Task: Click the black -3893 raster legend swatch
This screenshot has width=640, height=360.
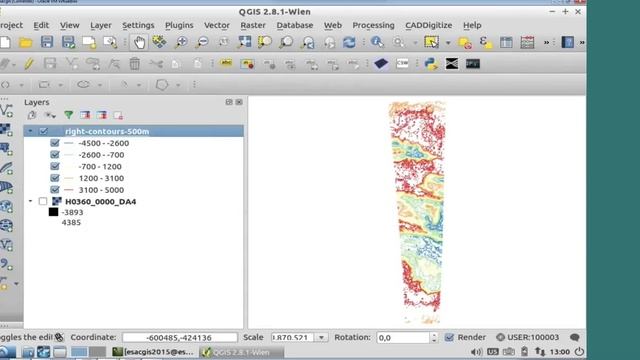Action: tap(53, 212)
